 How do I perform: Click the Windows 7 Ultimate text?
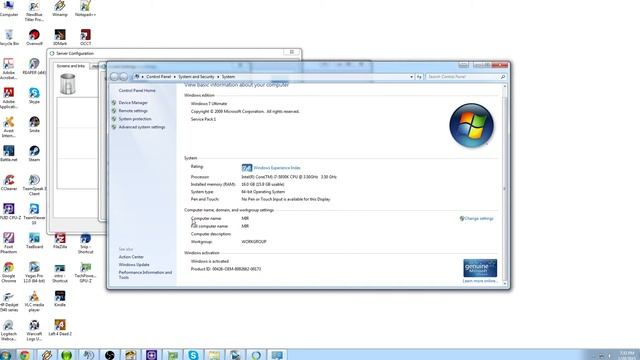click(x=209, y=104)
